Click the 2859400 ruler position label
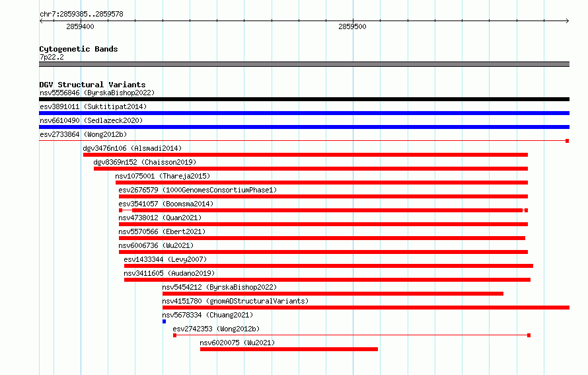 pos(80,26)
